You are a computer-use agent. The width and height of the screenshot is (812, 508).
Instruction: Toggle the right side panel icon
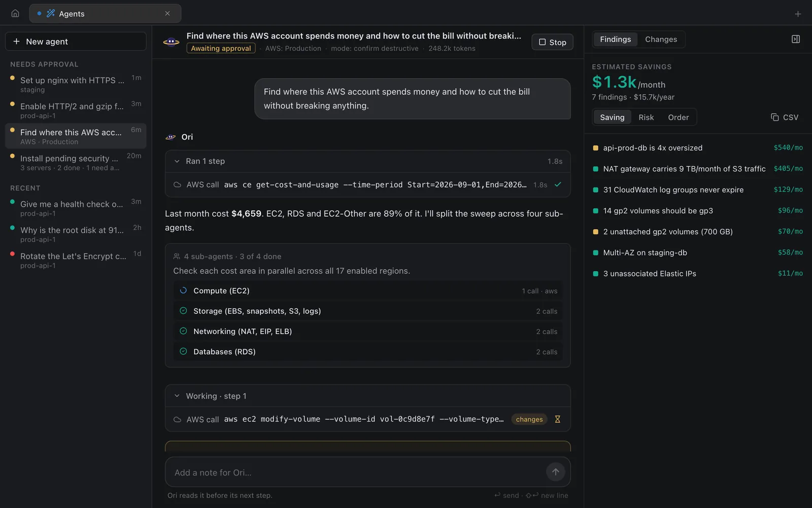click(x=796, y=39)
